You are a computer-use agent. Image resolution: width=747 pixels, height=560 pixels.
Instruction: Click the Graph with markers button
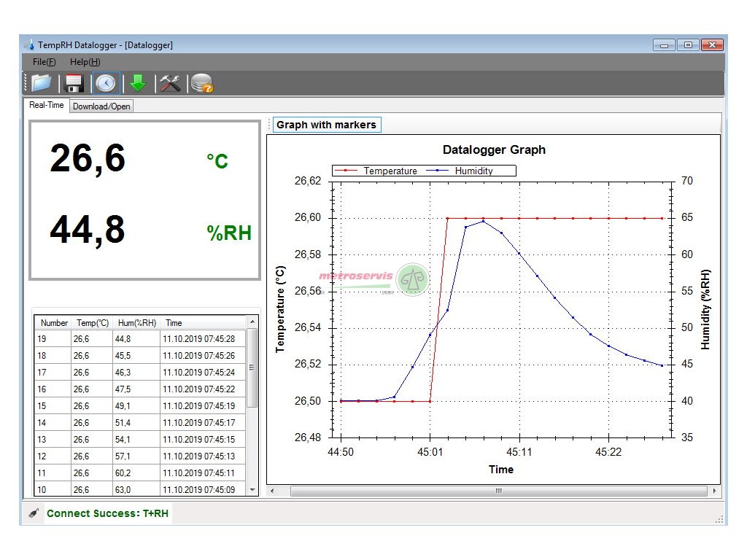(x=326, y=125)
